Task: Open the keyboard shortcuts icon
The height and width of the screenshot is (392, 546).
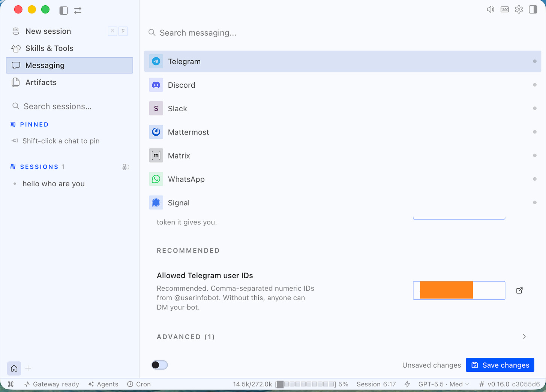Action: click(x=505, y=9)
